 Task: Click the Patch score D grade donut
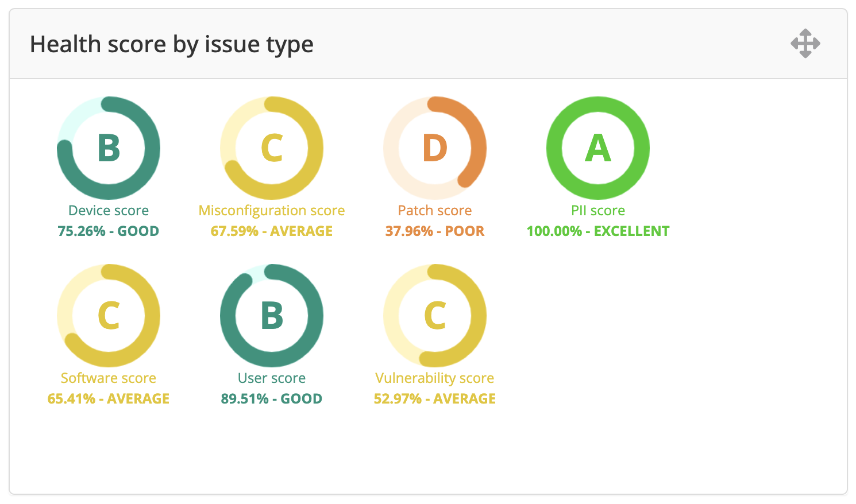coord(435,148)
